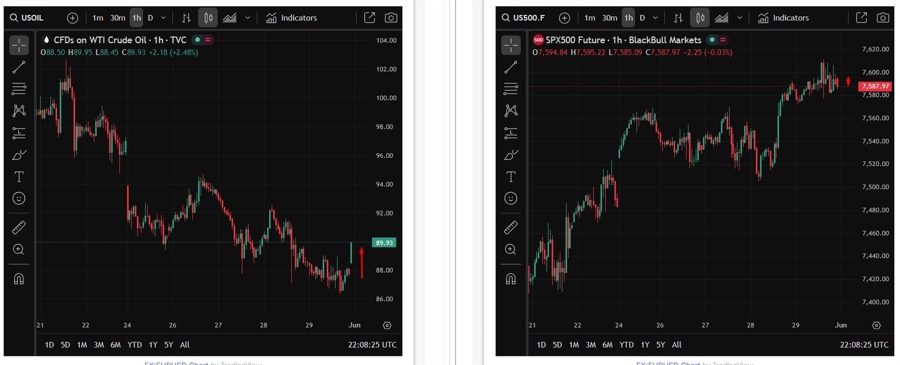
Task: Open forecasting tools in USOIL chart
Action: (x=19, y=133)
